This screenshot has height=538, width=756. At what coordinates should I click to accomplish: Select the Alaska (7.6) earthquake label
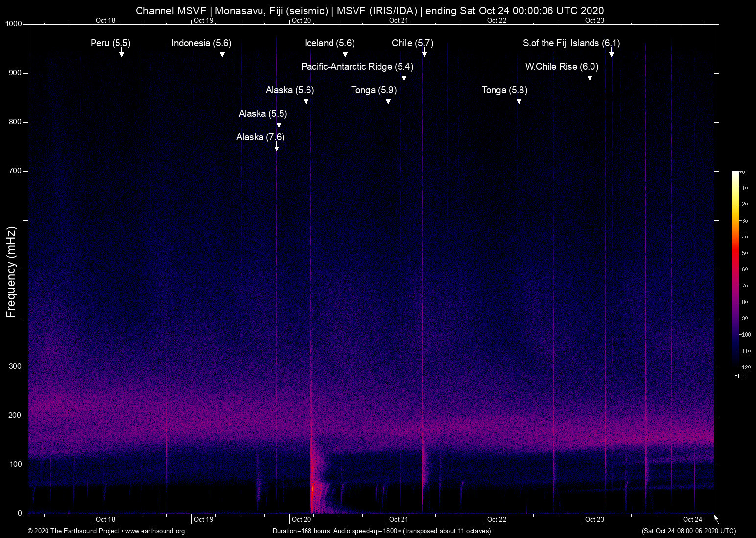pyautogui.click(x=260, y=137)
